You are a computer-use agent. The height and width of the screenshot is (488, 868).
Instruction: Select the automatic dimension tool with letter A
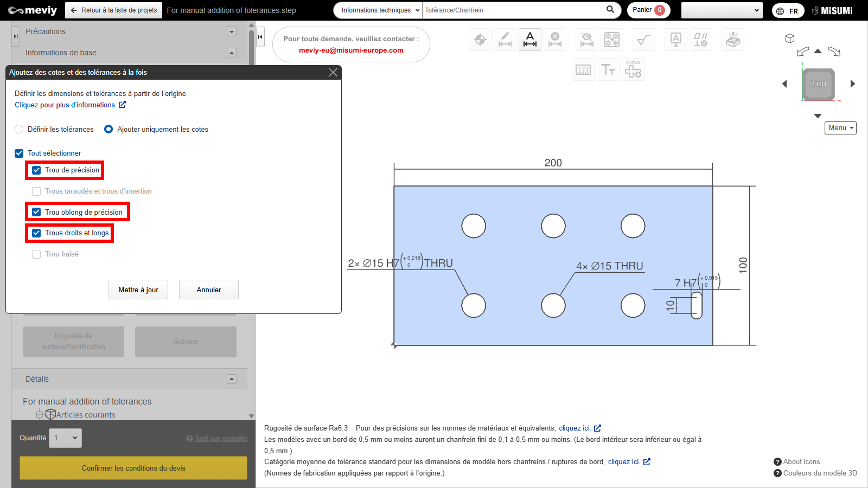[530, 40]
